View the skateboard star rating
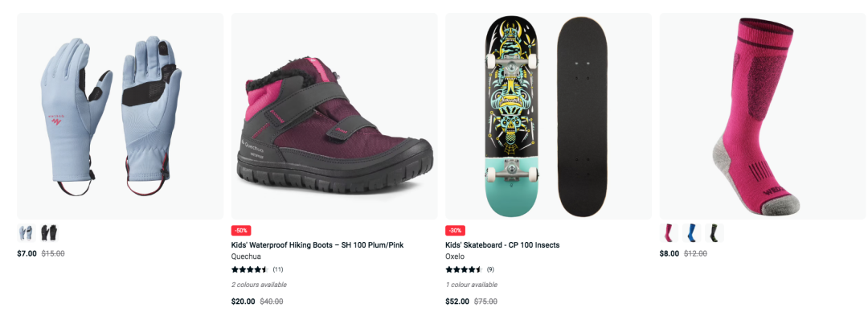868x316 pixels. point(464,270)
